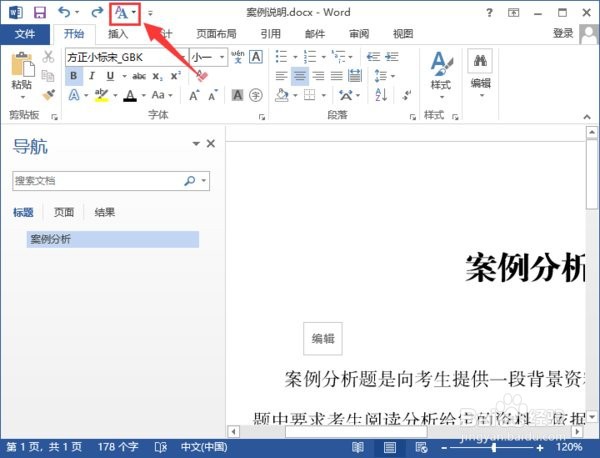
Task: Switch to the 引用 tab
Action: click(271, 34)
